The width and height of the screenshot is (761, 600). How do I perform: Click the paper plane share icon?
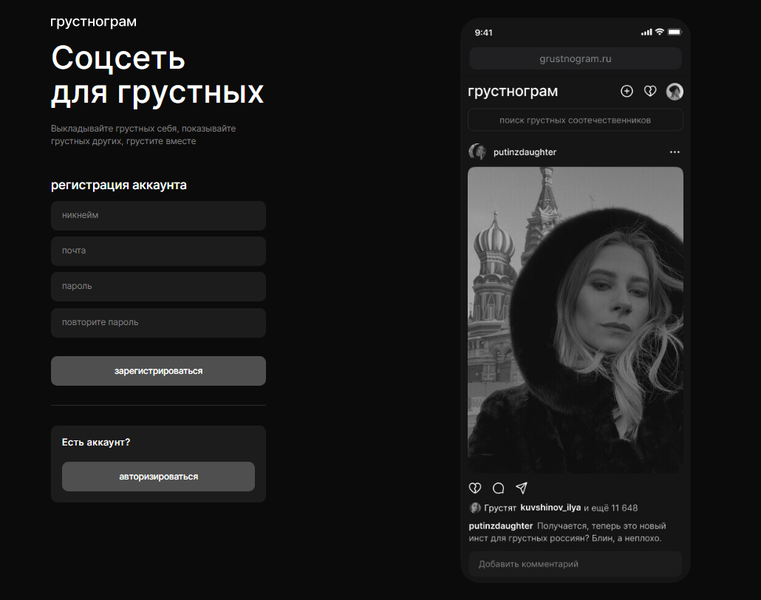[522, 488]
